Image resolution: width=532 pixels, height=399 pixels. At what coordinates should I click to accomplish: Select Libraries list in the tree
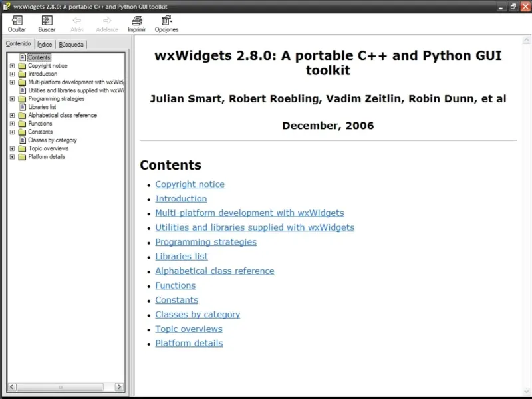[x=42, y=107]
